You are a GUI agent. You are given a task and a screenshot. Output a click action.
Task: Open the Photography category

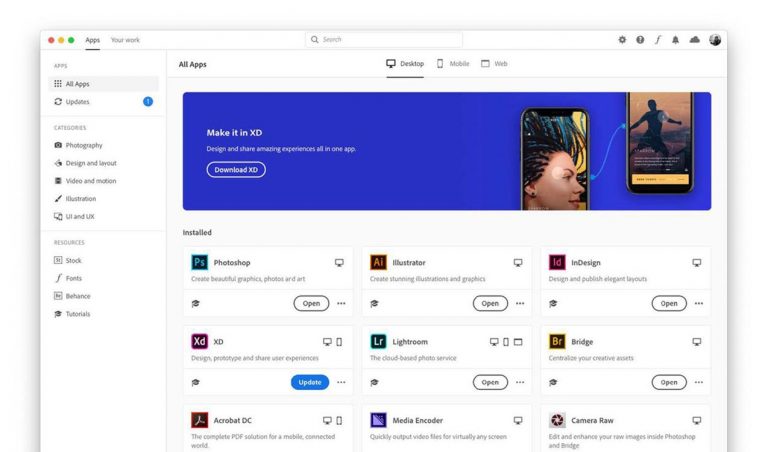click(78, 145)
